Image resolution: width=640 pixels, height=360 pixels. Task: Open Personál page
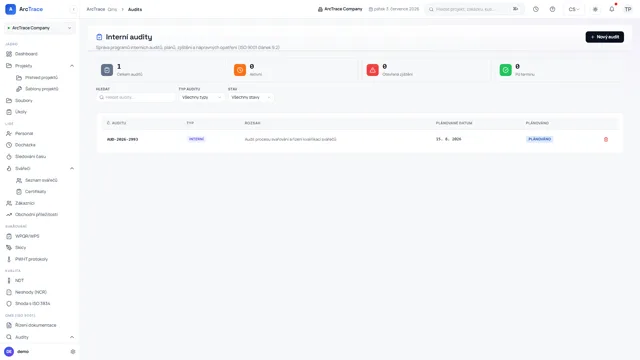(24, 133)
